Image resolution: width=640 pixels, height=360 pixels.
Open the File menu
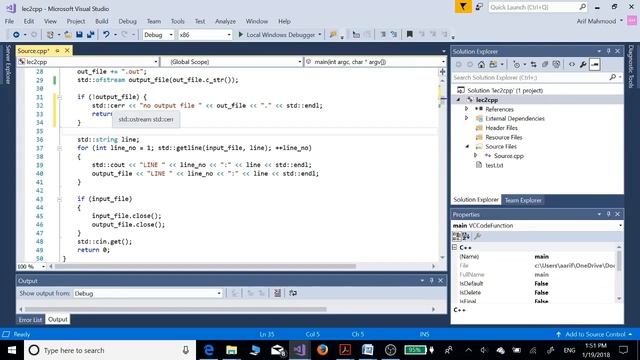coord(9,21)
